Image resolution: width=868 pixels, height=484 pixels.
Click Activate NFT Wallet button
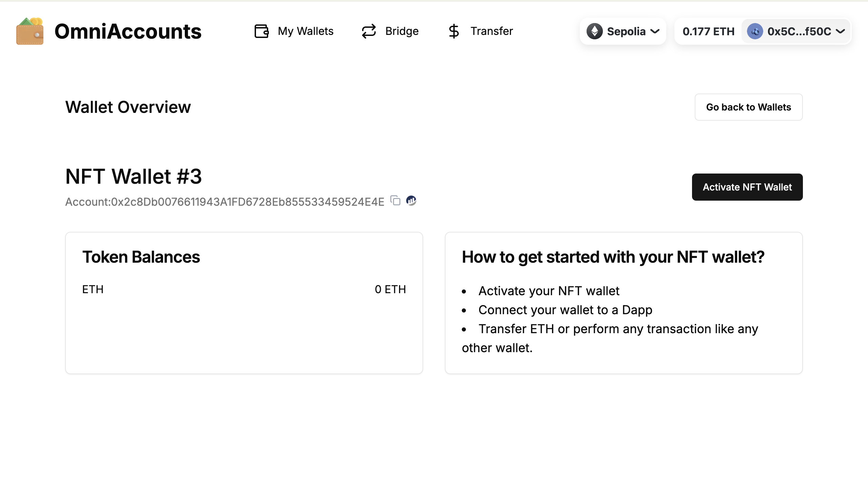click(x=747, y=187)
